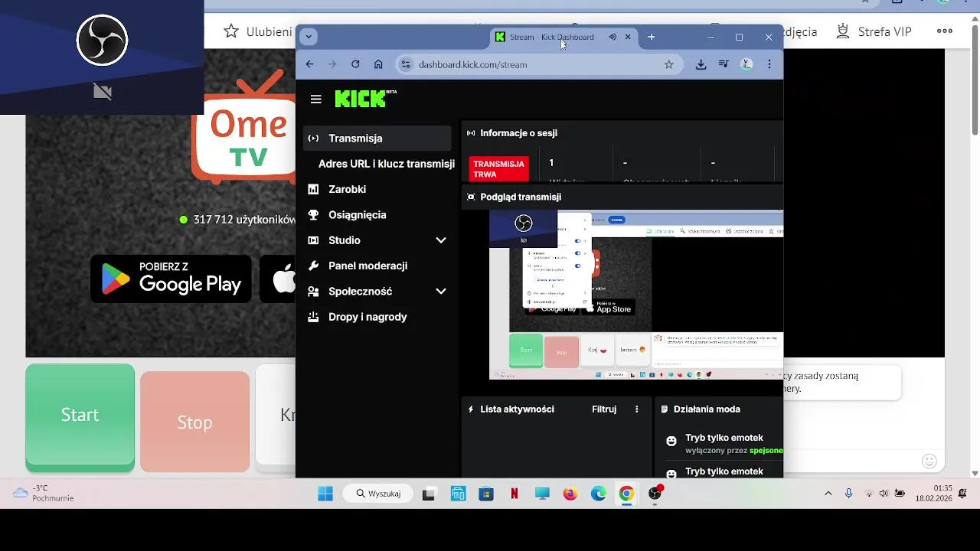Click the emoji smiley in OmeTV chat

929,461
